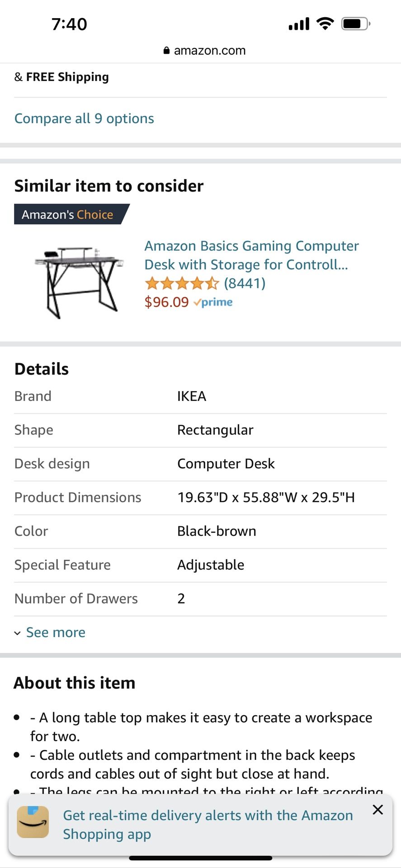Screen dimensions: 401x868
Task: Open Amazon Basics Gaming Computer Desk link
Action: (x=251, y=255)
